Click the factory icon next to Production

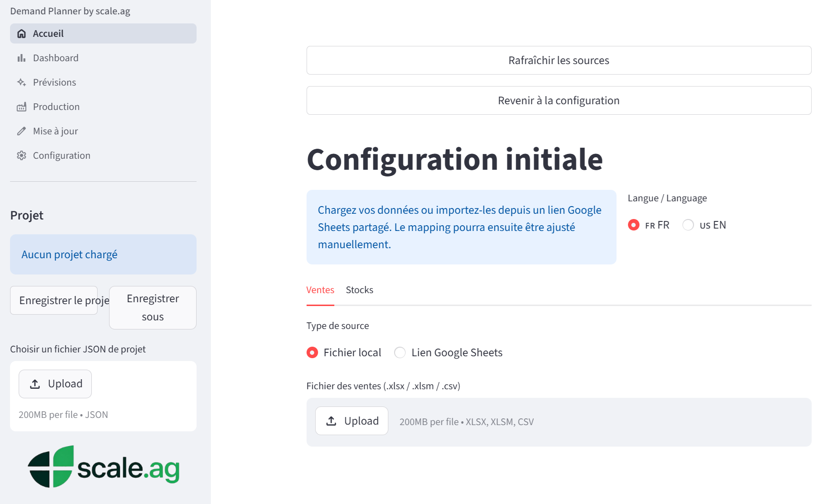(22, 107)
